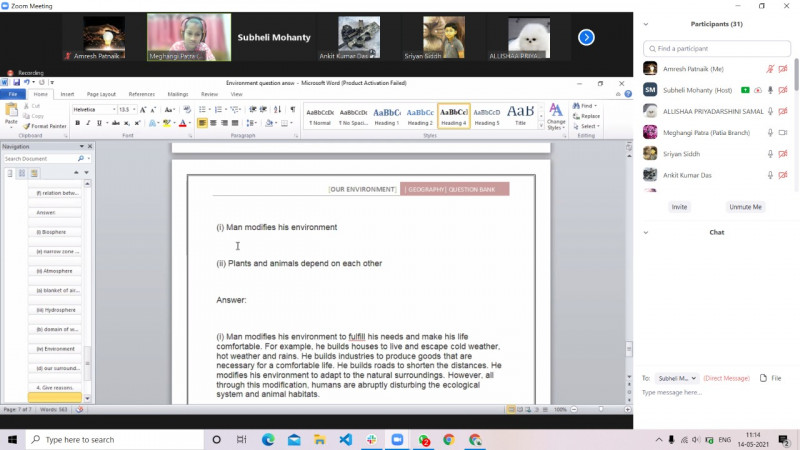The width and height of the screenshot is (800, 450).
Task: Click the Paste icon in the ribbon
Action: click(12, 114)
